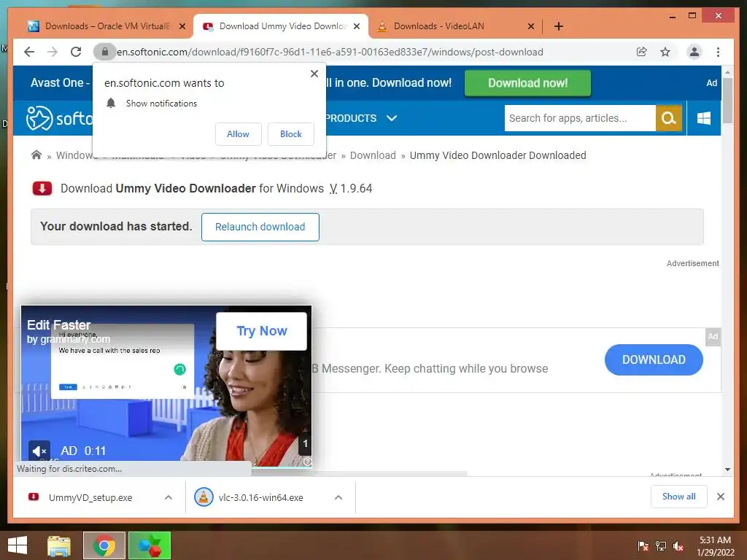The height and width of the screenshot is (560, 747).
Task: Open the Windows Start menu
Action: tap(18, 545)
